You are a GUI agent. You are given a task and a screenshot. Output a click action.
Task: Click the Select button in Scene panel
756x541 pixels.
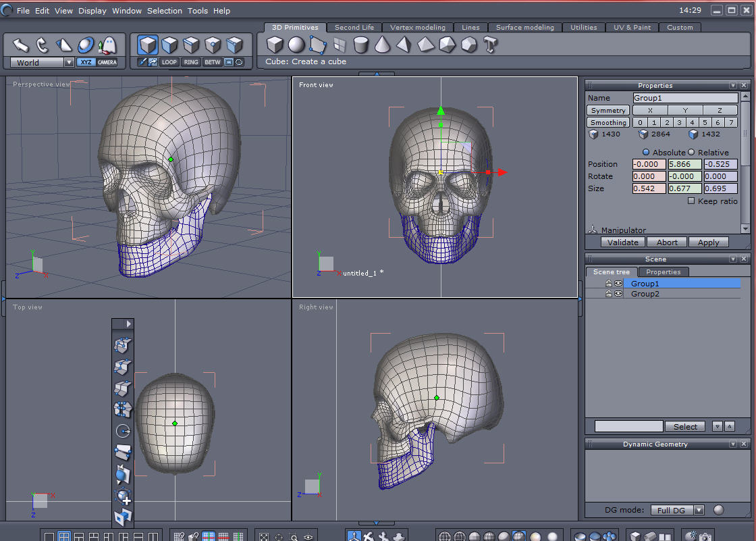pos(685,427)
